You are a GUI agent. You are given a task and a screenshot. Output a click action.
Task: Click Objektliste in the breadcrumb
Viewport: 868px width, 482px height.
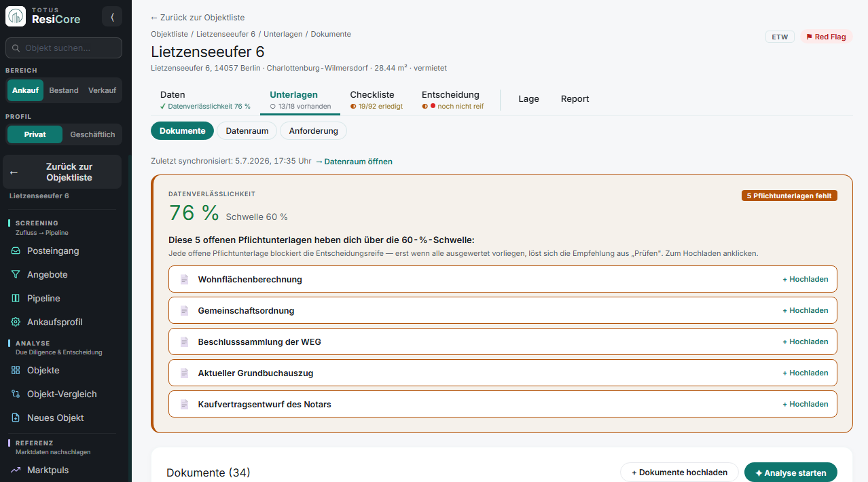169,34
